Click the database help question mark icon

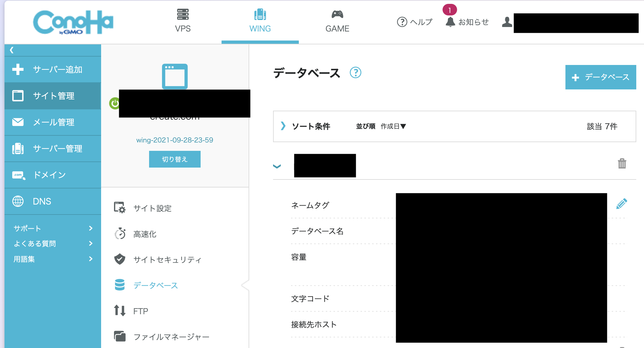click(x=355, y=73)
